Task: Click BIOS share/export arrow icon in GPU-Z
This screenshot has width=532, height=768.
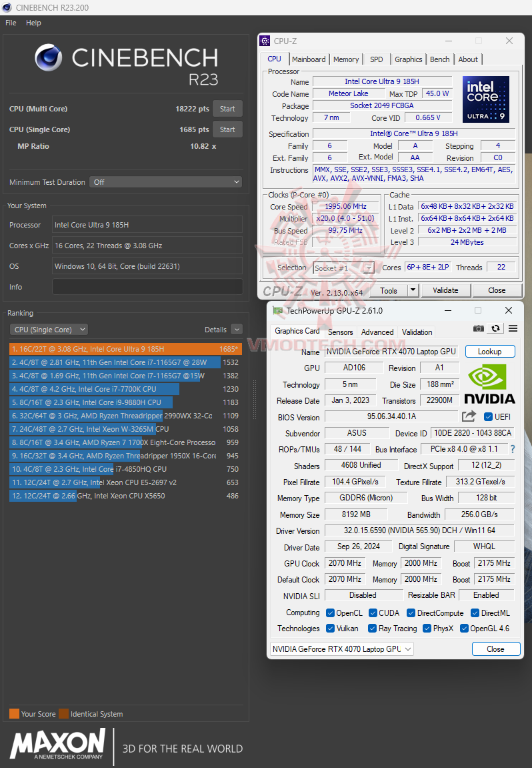Action: (469, 416)
